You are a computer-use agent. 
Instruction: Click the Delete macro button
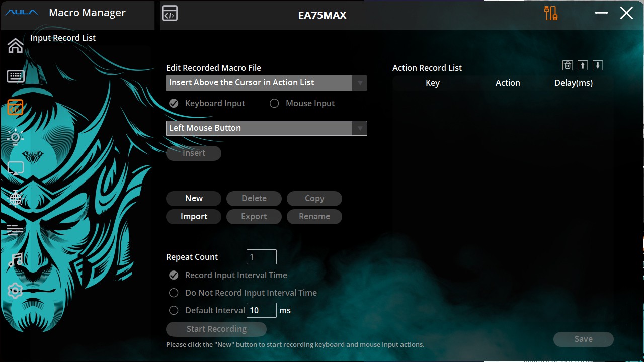tap(254, 199)
